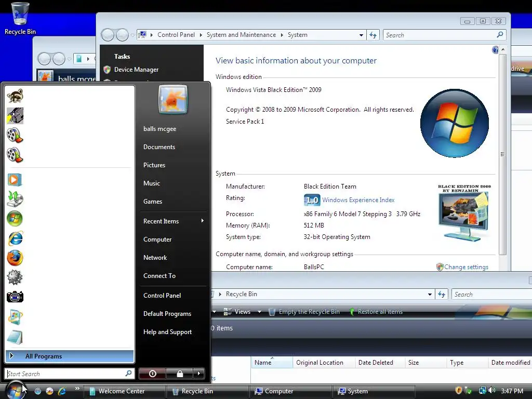
Task: Switch to Computer taskbar button
Action: coord(291,391)
